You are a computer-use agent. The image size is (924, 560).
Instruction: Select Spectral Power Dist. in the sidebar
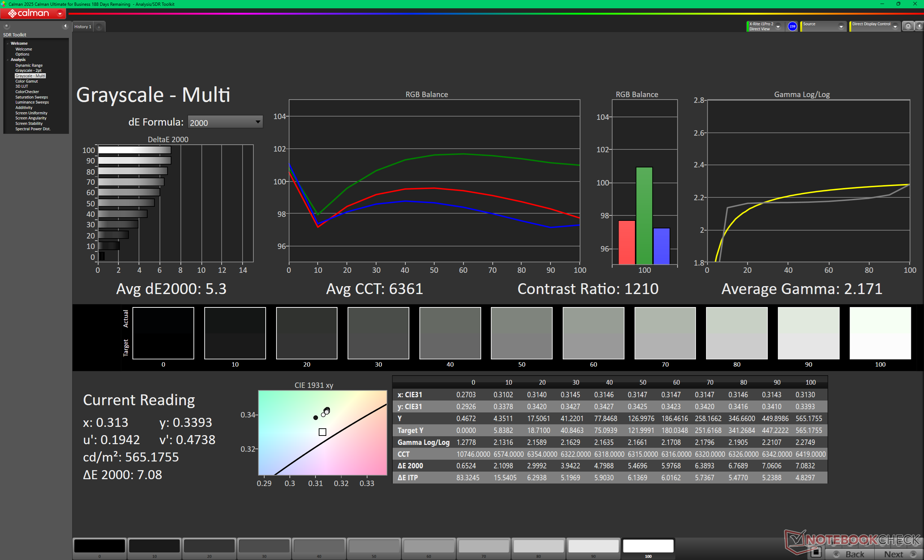tap(32, 129)
